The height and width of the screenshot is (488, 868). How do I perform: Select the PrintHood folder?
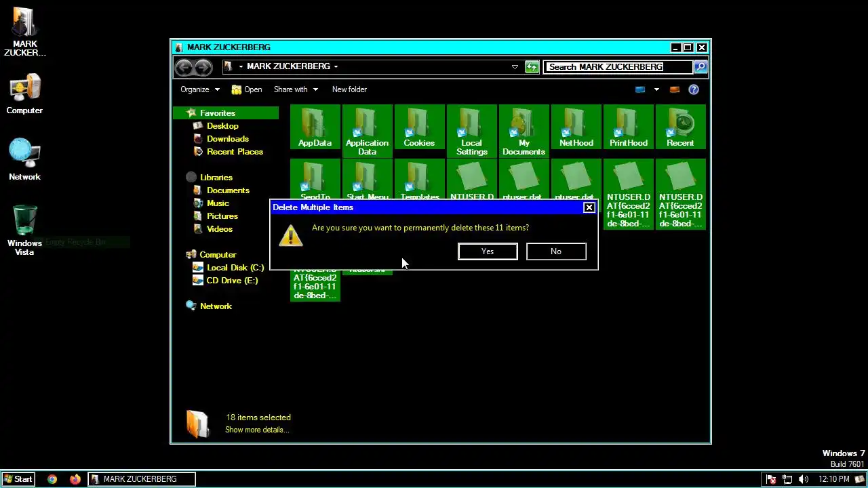pos(628,127)
